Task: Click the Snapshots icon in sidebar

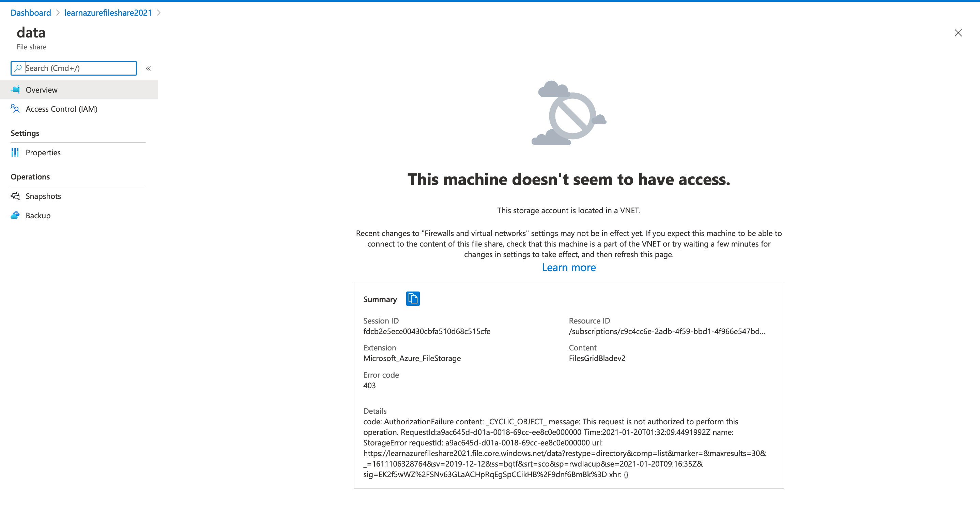Action: (x=15, y=196)
